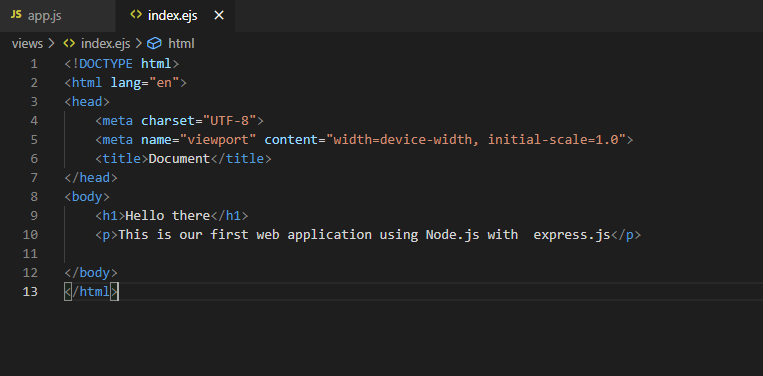Click the opening body tag on line 8
The image size is (763, 376).
(87, 197)
